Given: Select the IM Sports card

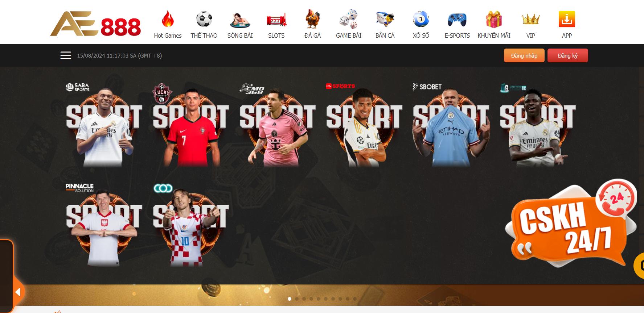Looking at the screenshot, I should click(x=364, y=125).
